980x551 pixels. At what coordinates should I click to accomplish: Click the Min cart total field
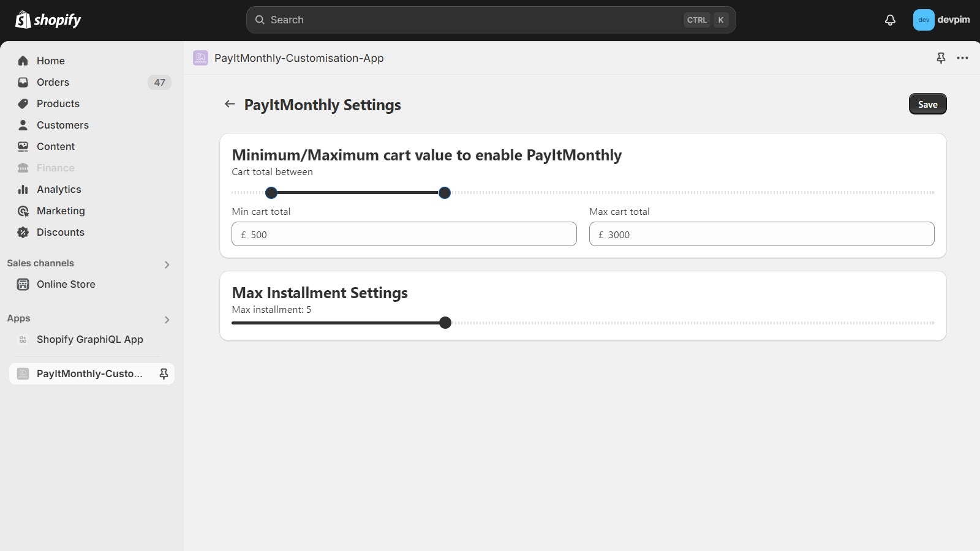tap(404, 234)
